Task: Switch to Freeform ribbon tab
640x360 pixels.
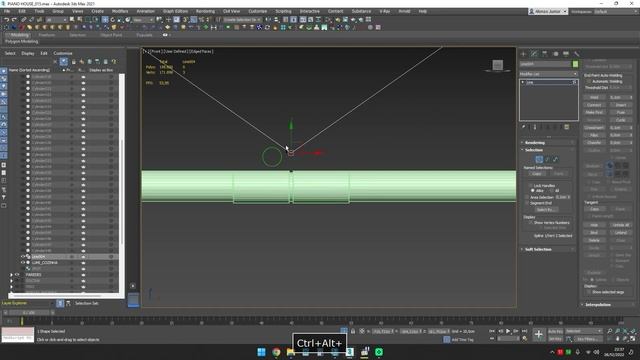Action: click(47, 35)
